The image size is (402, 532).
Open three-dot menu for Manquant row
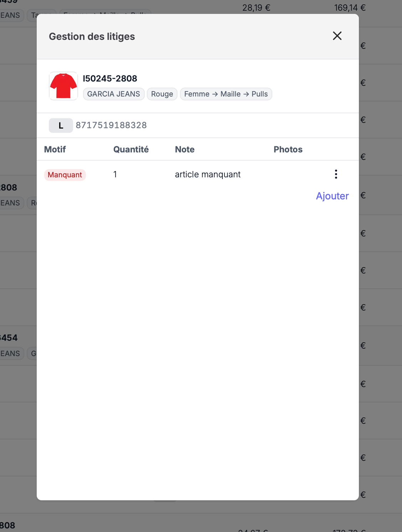(336, 174)
